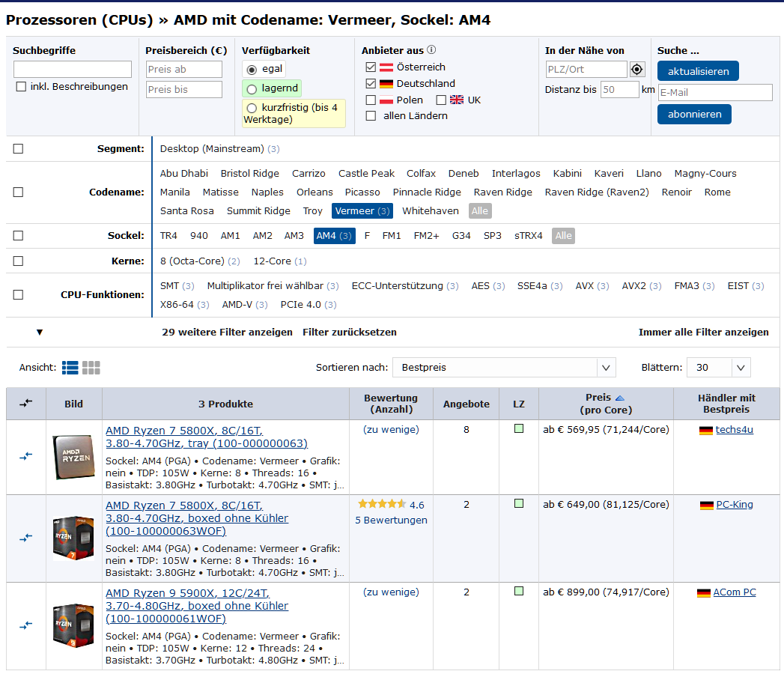
Task: Click 5 Bewertungen link
Action: pyautogui.click(x=391, y=520)
